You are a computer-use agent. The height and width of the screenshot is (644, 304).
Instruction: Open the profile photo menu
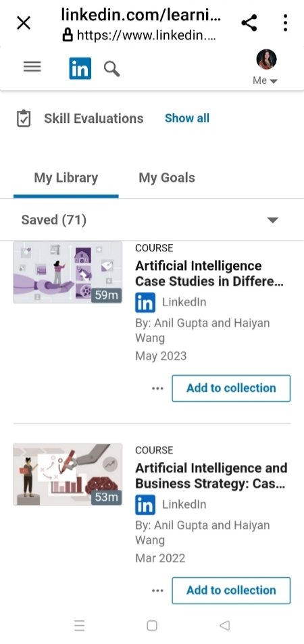[x=266, y=59]
